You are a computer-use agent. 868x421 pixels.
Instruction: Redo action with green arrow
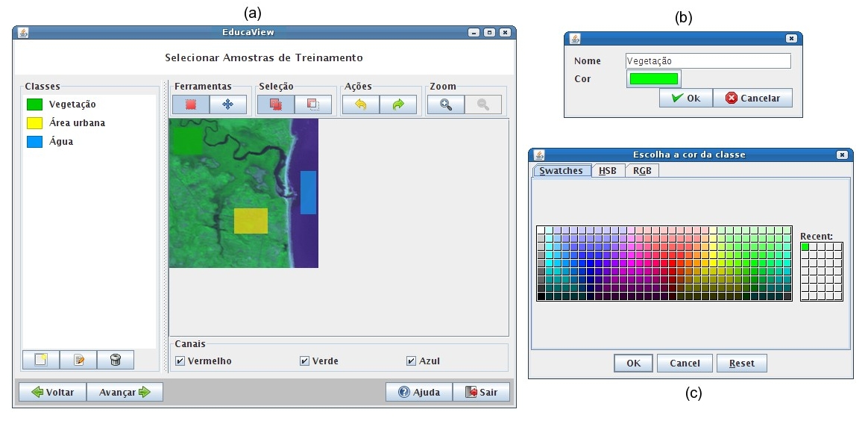[398, 105]
